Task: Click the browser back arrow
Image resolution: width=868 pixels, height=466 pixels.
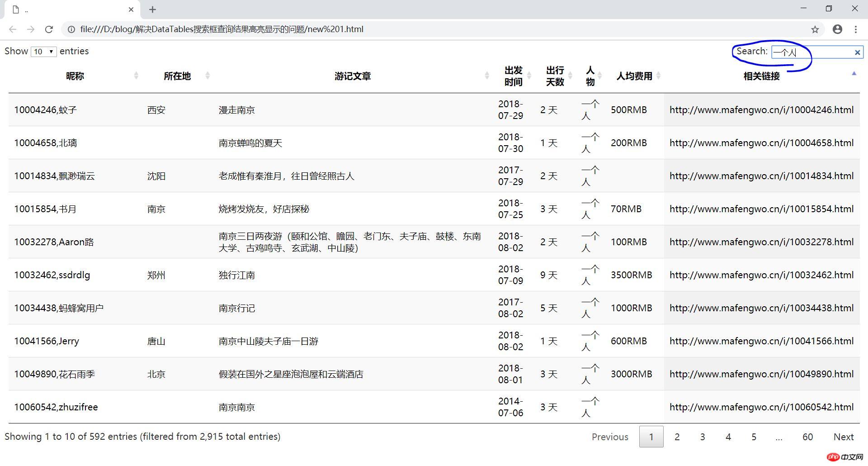Action: click(x=13, y=29)
